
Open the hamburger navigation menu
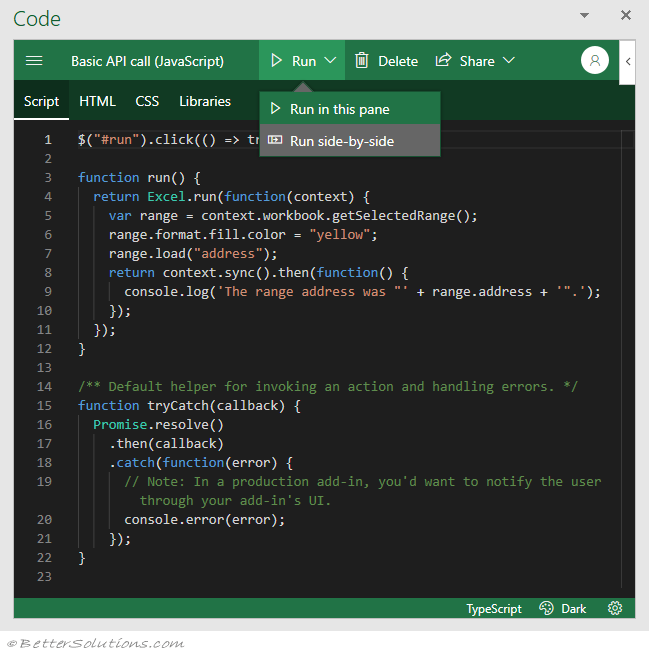pos(34,61)
